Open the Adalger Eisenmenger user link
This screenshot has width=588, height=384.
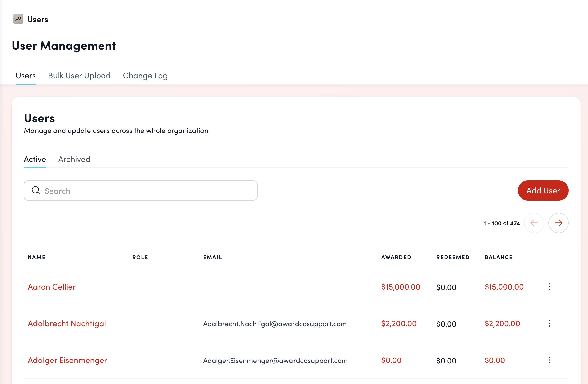coord(67,360)
